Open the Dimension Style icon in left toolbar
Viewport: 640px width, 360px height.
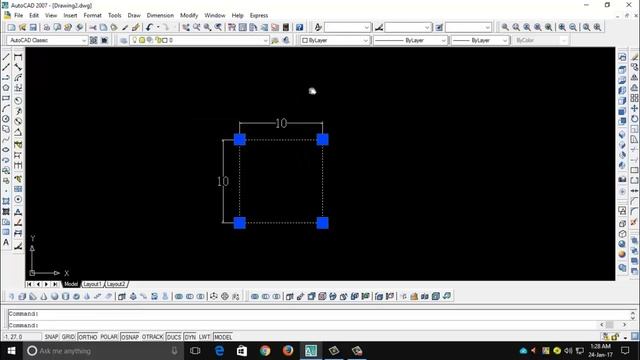pos(18,246)
